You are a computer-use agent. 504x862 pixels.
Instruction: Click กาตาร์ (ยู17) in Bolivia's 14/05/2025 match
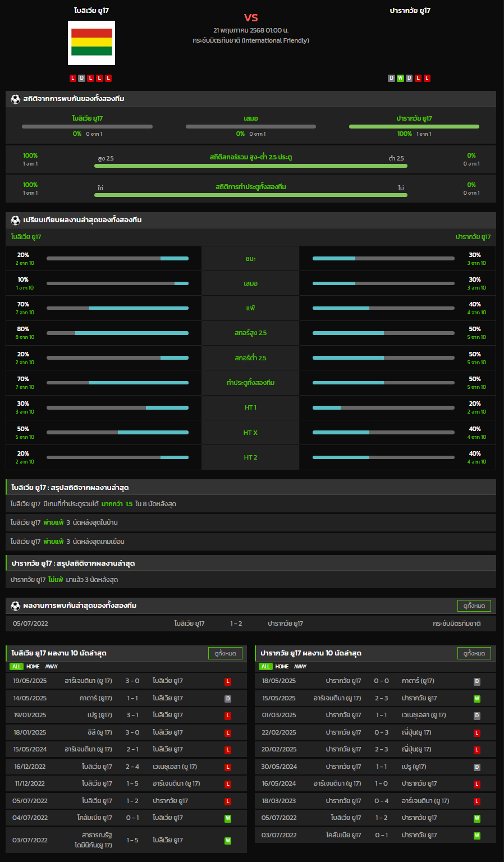point(96,699)
